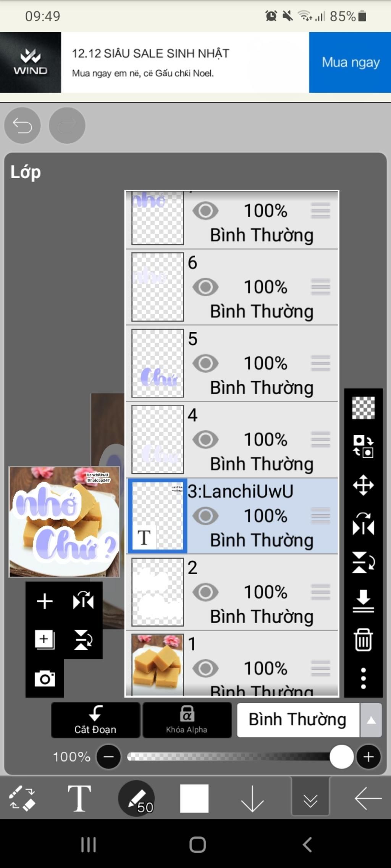Open the Text tool in bottom toolbar
Screen dimensions: 391x868
point(79,798)
